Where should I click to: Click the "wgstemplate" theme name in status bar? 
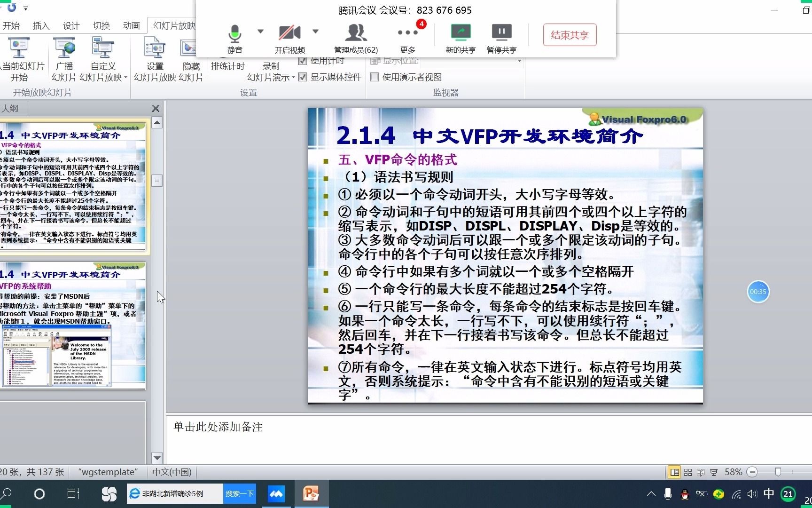[x=108, y=472]
